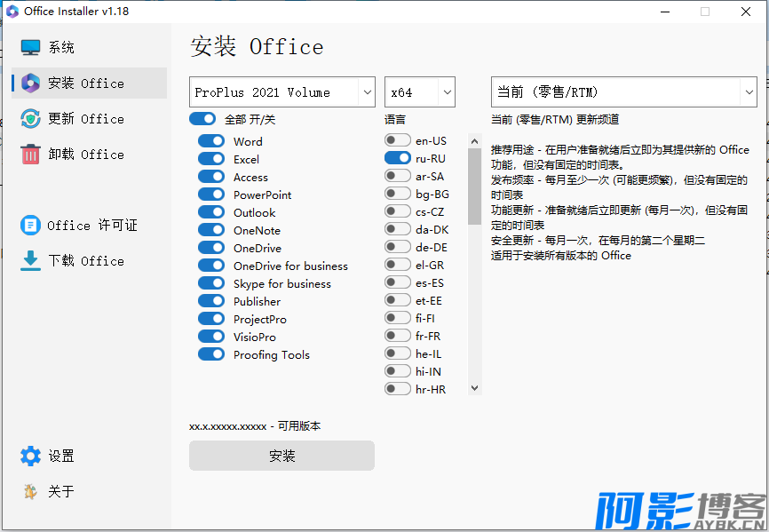Enable the cs-CZ language switch
Screen dimensions: 769x532
coord(397,211)
